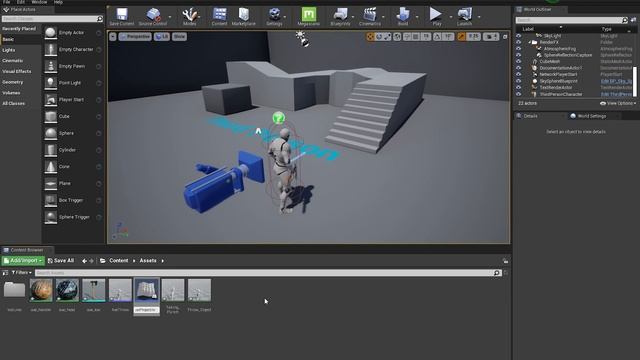Go back in Content Browser history

[x=84, y=261]
